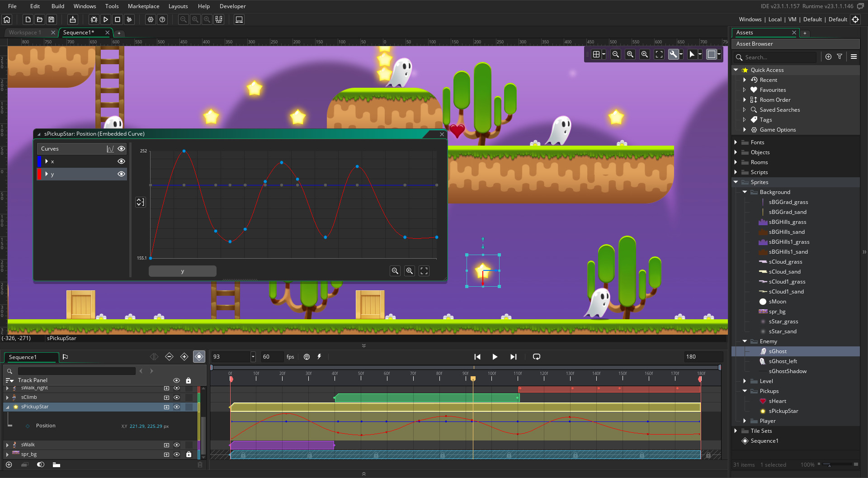Click the Clean build broom icon
Image resolution: width=868 pixels, height=478 pixels.
[x=129, y=19]
